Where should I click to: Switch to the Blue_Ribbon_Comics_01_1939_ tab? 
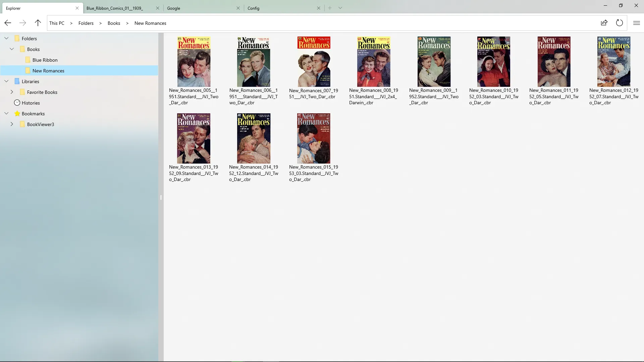coord(114,8)
